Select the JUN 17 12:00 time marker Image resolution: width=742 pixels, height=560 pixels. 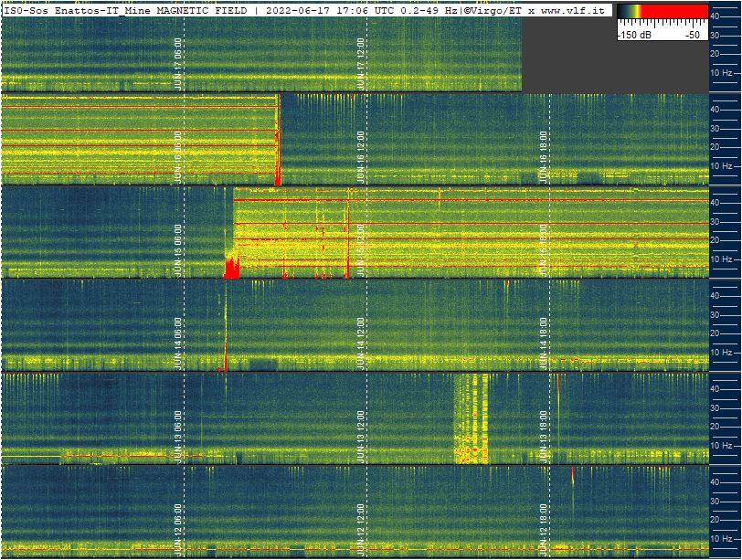[361, 64]
